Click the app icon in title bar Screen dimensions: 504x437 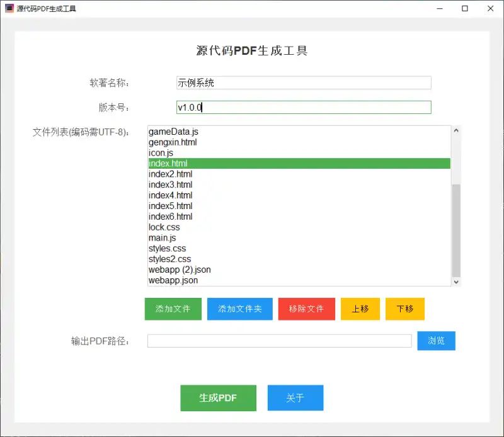click(x=9, y=8)
